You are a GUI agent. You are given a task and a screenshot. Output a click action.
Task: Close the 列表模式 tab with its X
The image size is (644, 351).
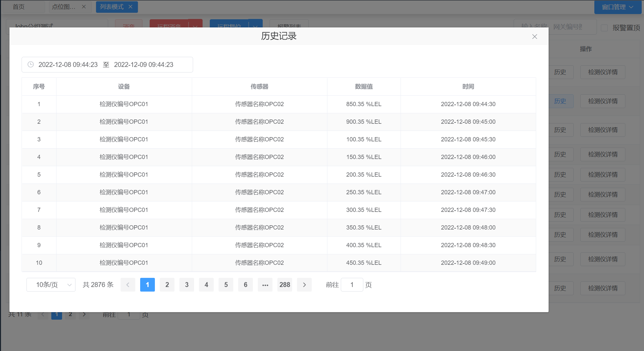tap(130, 7)
